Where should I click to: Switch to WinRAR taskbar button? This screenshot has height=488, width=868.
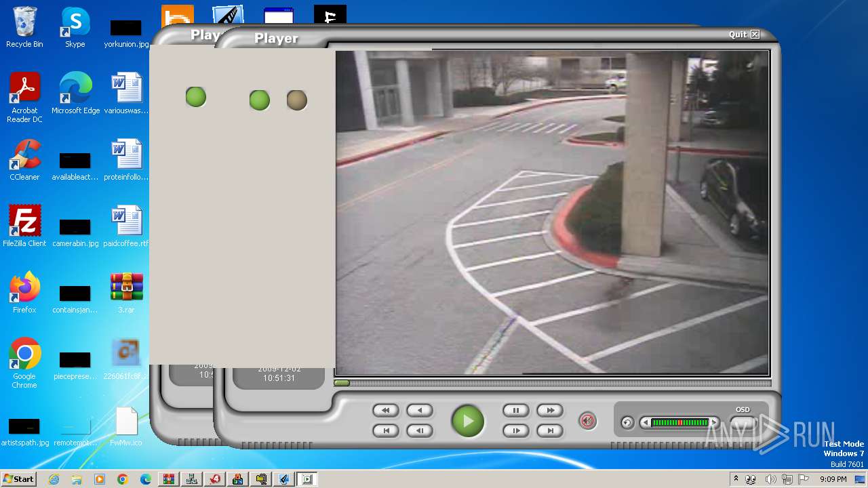(169, 479)
